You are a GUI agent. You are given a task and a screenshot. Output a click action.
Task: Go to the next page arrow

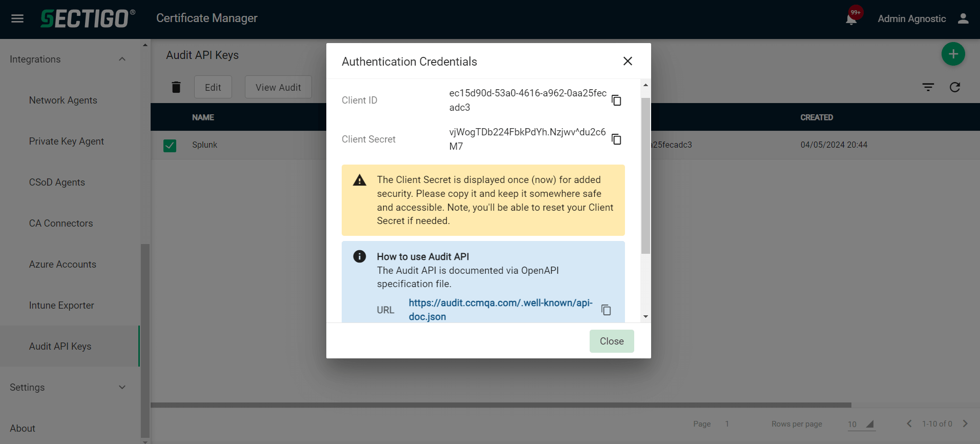click(965, 423)
